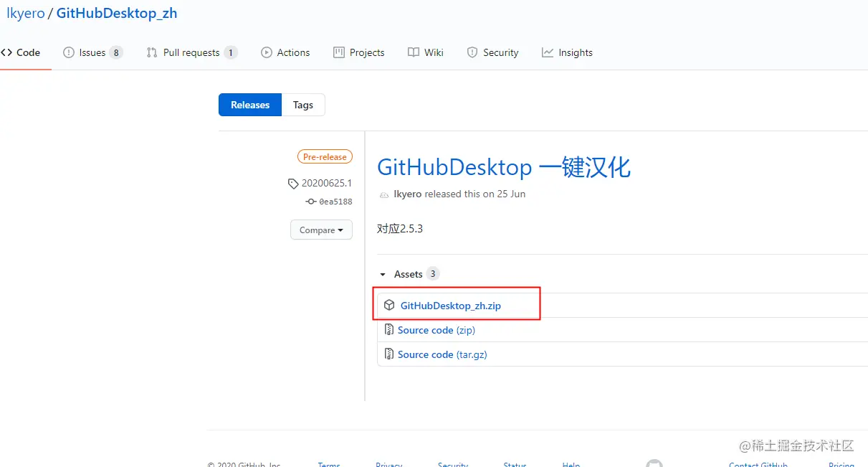This screenshot has height=467, width=868.
Task: Open the GitHubDesktop 一键汉化 release title
Action: [504, 167]
